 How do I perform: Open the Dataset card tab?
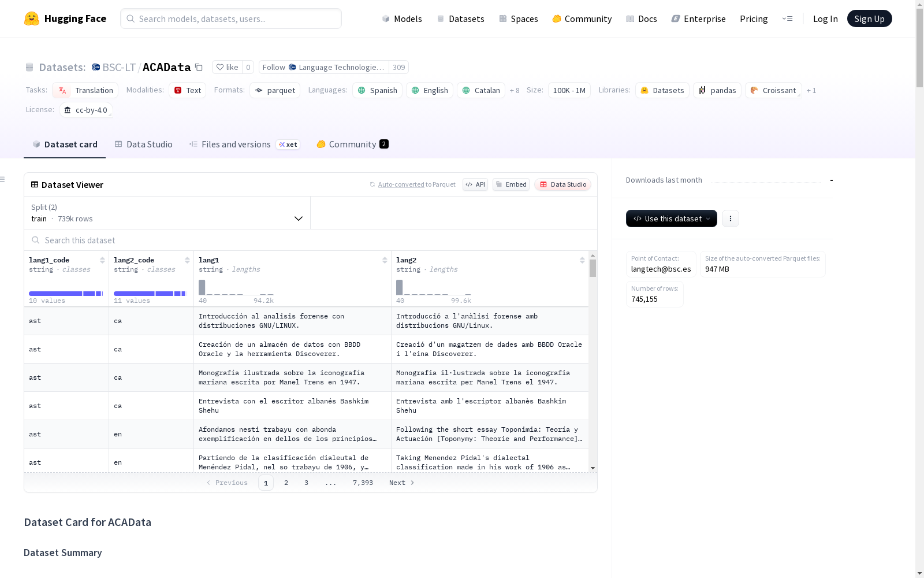pyautogui.click(x=65, y=144)
